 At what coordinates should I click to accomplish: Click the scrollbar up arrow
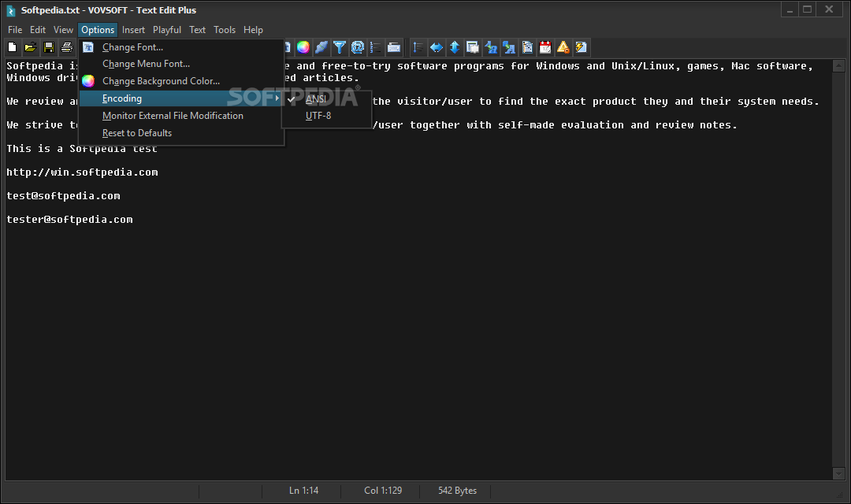tap(838, 66)
